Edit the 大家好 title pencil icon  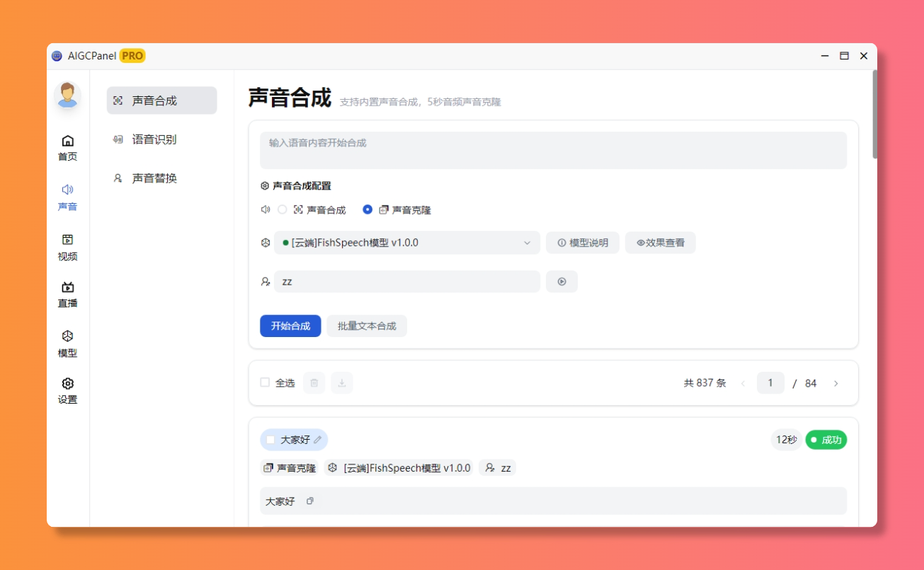[317, 440]
